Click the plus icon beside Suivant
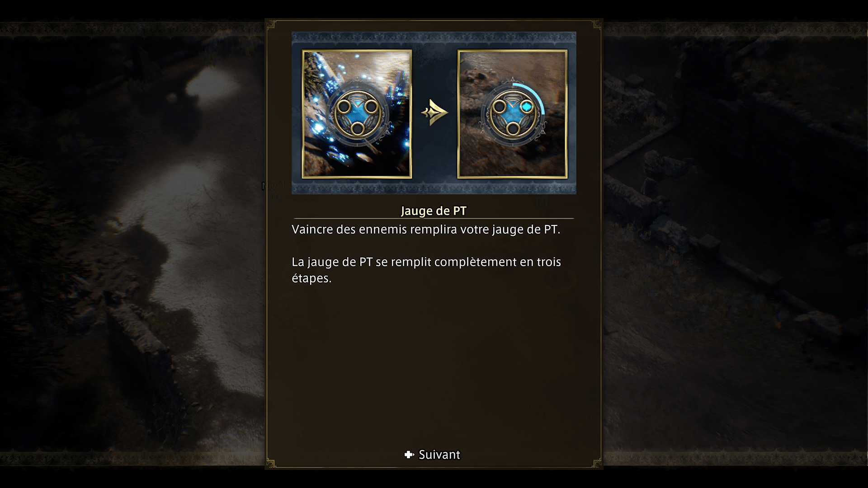868x488 pixels. (x=409, y=455)
